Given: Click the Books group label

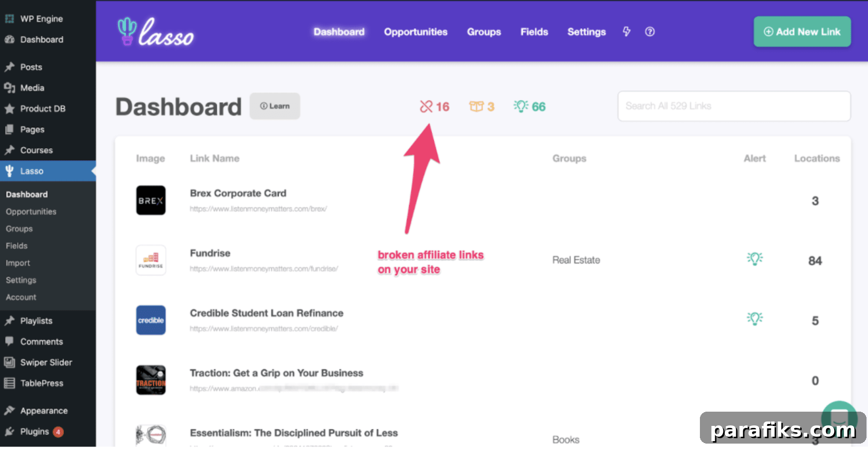Looking at the screenshot, I should [x=566, y=440].
